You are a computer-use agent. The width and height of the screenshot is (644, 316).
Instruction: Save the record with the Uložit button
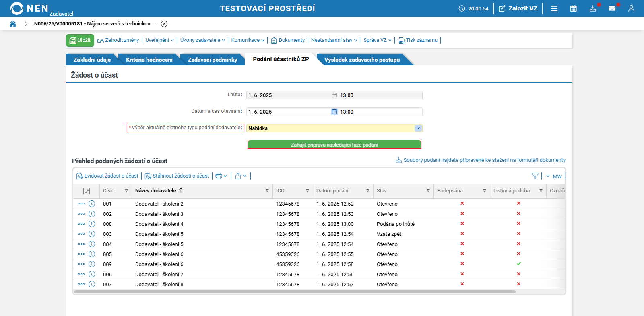(80, 40)
